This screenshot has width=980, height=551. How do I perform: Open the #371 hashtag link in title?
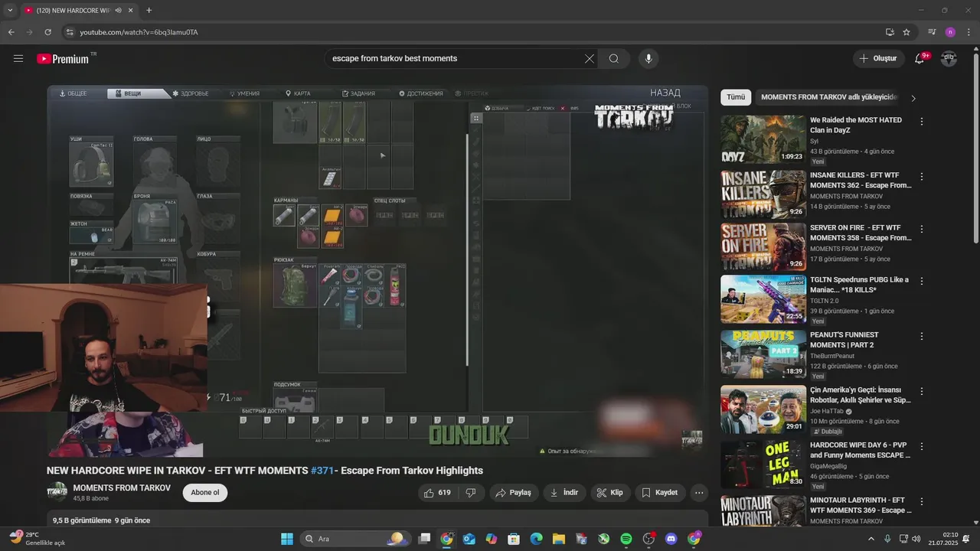(x=322, y=471)
